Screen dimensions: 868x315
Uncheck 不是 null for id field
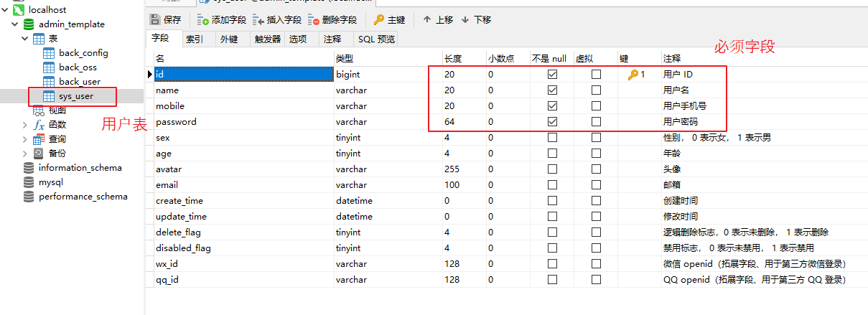552,75
